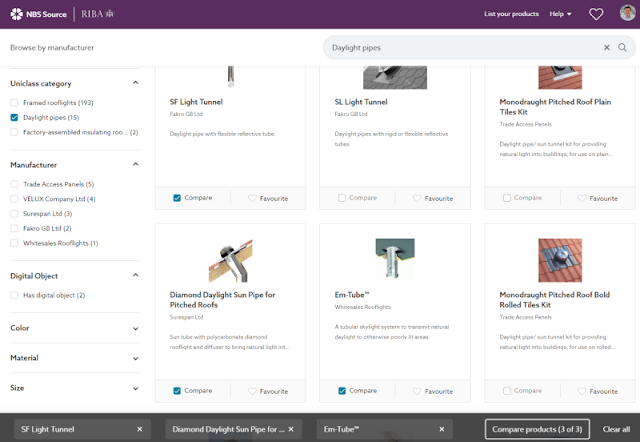Click List your products link
The width and height of the screenshot is (640, 442).
pos(511,14)
